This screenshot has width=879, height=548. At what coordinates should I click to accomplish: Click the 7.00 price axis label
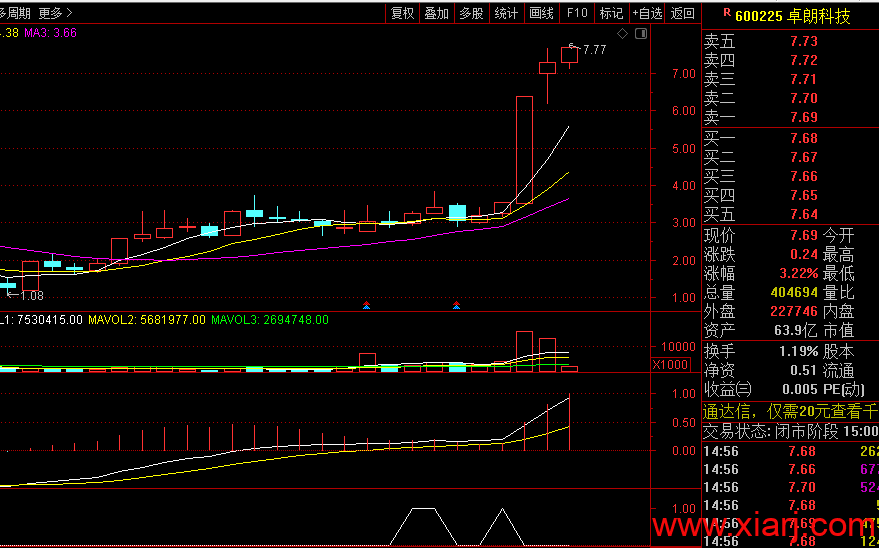click(684, 73)
